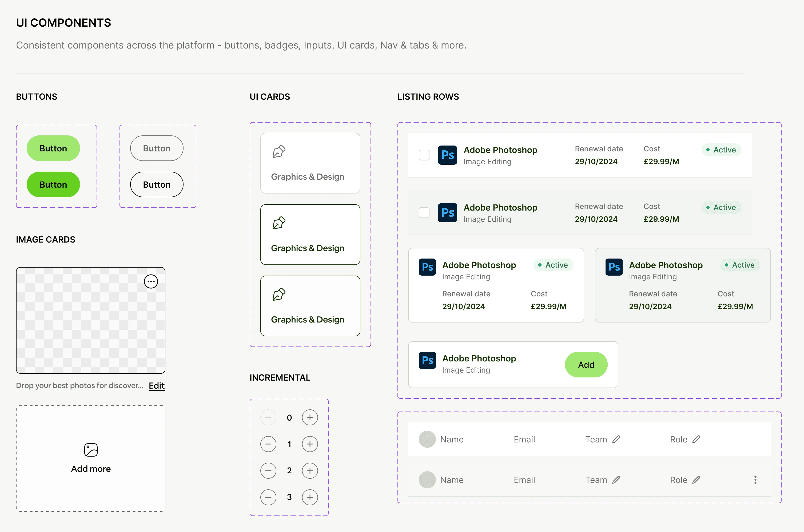Click Name text in second member row
Image resolution: width=804 pixels, height=532 pixels.
452,480
